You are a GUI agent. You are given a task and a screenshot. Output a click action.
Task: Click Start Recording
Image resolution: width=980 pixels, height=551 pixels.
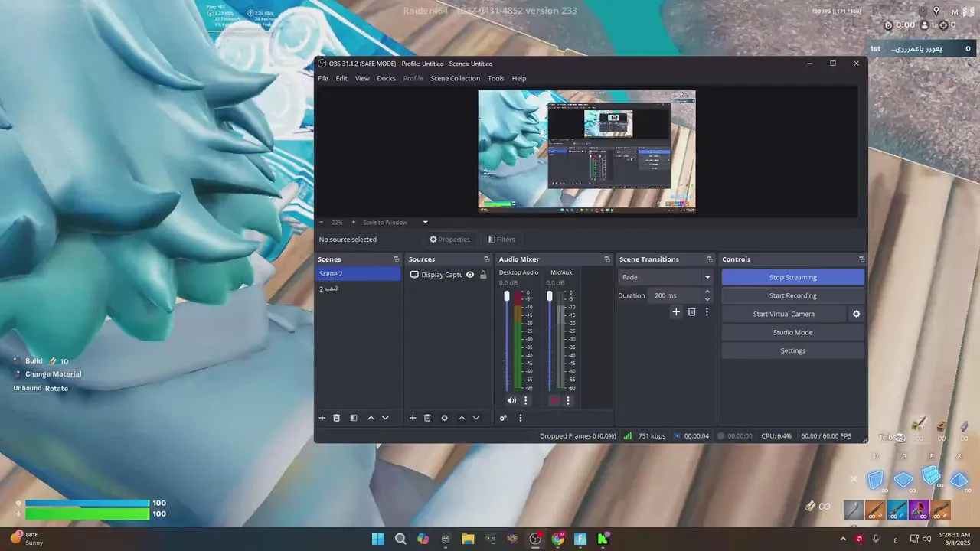coord(792,295)
